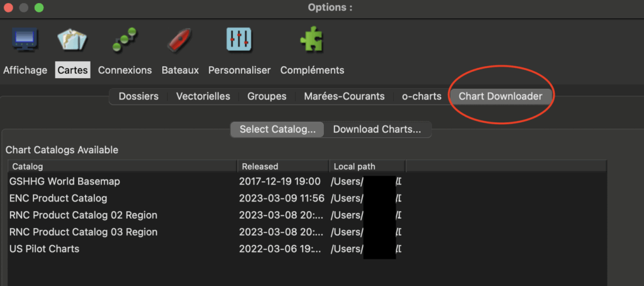
Task: Open the o-charts tab
Action: pos(421,96)
